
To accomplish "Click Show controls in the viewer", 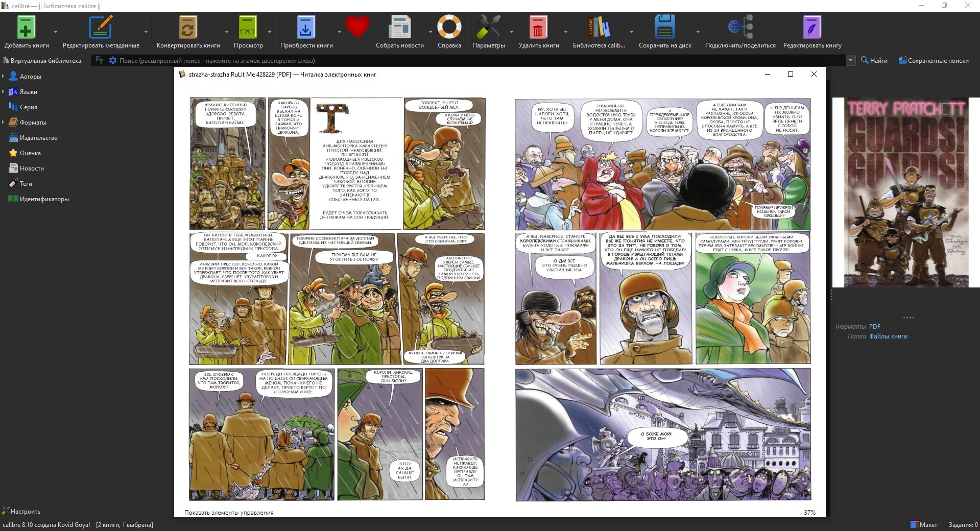I will pyautogui.click(x=229, y=512).
